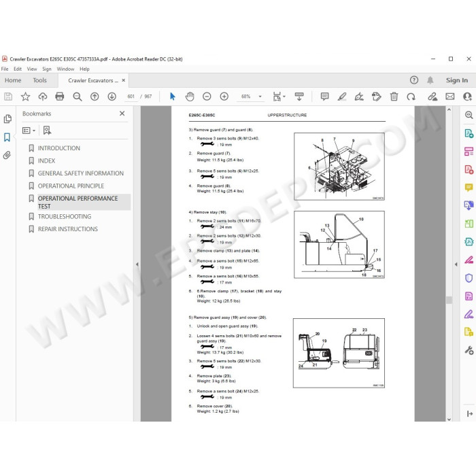The height and width of the screenshot is (476, 476).
Task: Select the Highlight text tool
Action: point(342,97)
